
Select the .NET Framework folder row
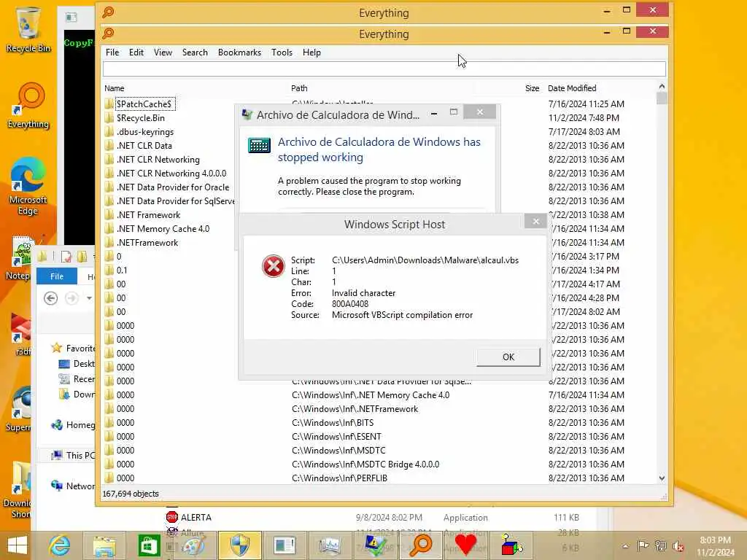148,215
